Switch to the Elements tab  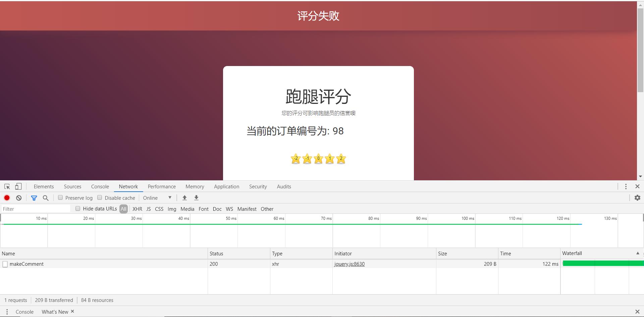pos(44,187)
